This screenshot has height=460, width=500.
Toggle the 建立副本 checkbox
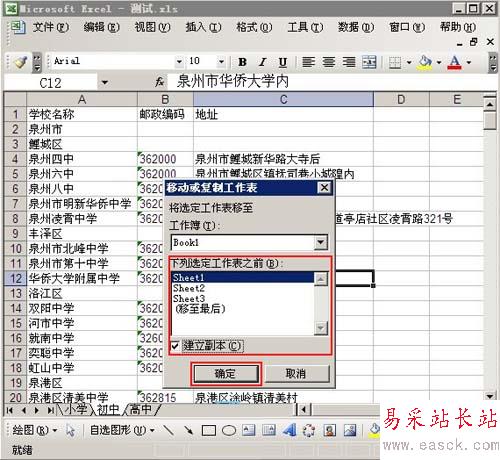click(x=175, y=346)
